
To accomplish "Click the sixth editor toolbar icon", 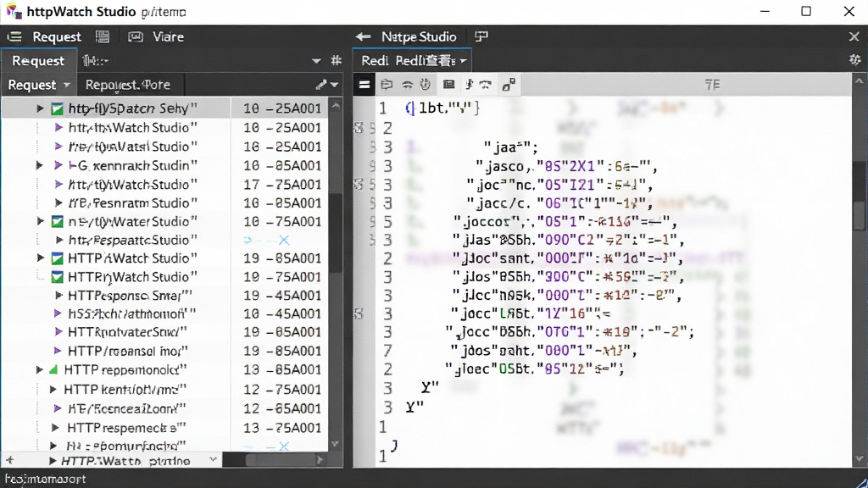I will [470, 85].
